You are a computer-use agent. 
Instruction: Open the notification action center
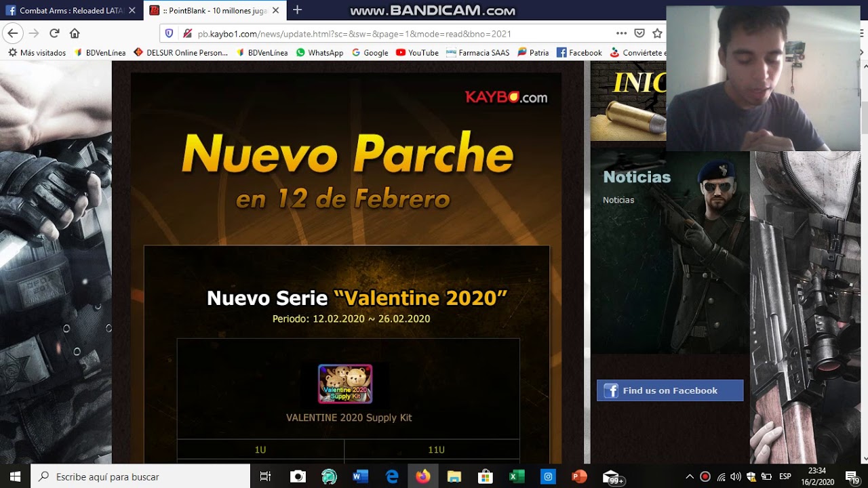(852, 476)
